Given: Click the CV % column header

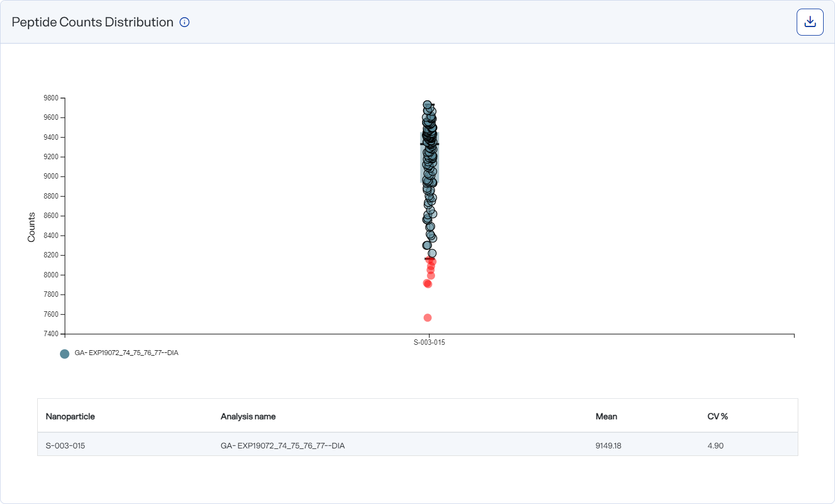Looking at the screenshot, I should pos(717,417).
